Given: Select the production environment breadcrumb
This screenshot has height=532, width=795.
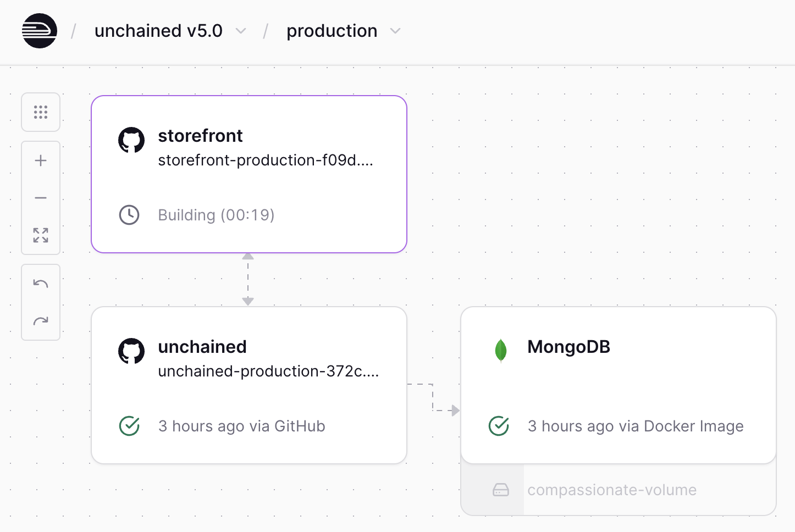Looking at the screenshot, I should (332, 31).
